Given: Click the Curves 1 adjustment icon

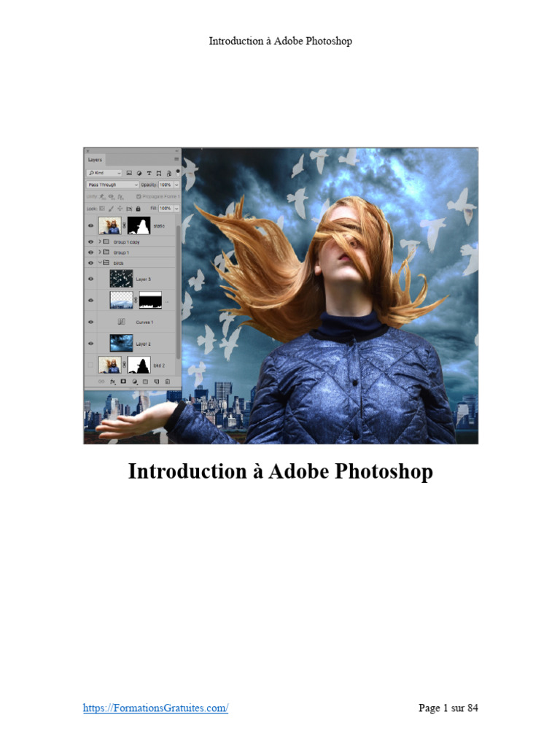Looking at the screenshot, I should pos(122,322).
